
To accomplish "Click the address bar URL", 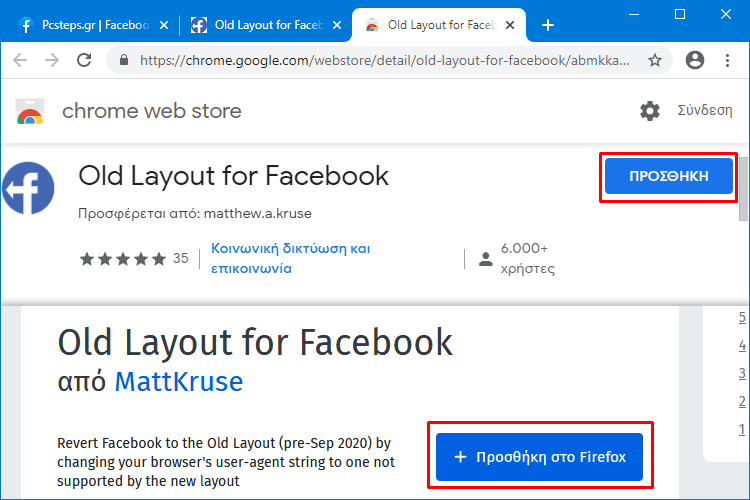I will pos(384,60).
